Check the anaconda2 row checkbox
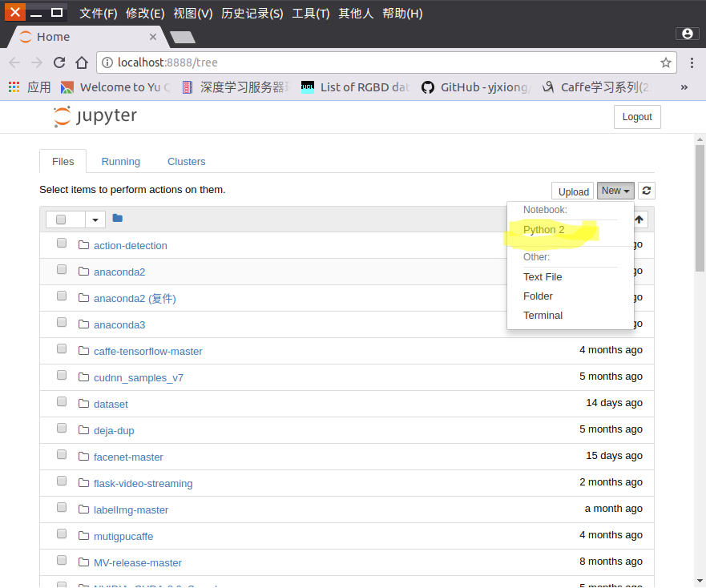 pos(62,269)
